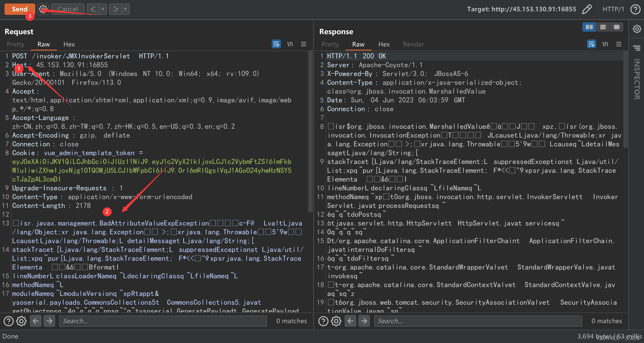Open the forward history dropdown arrow

[x=125, y=9]
